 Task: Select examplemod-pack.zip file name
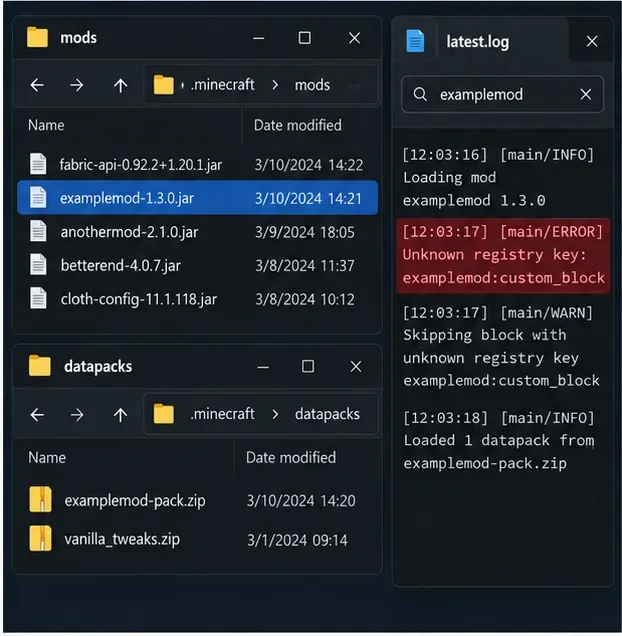pos(135,501)
